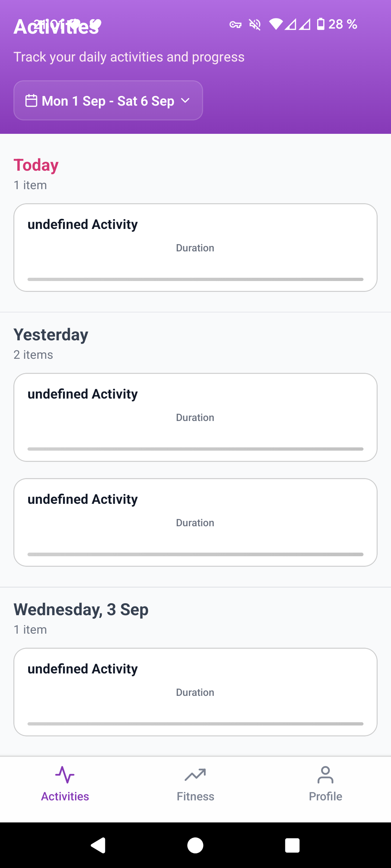391x868 pixels.
Task: Open the second Yesterday activity card
Action: 195,522
